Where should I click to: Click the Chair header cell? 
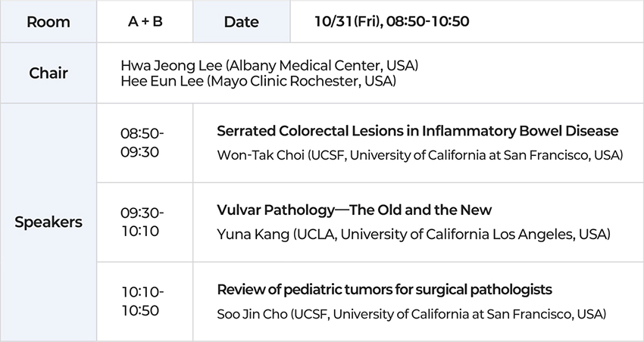pos(48,73)
